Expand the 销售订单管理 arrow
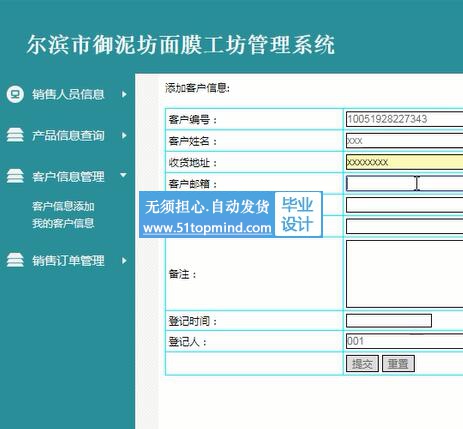Screen dimensions: 463x429 click(x=124, y=261)
